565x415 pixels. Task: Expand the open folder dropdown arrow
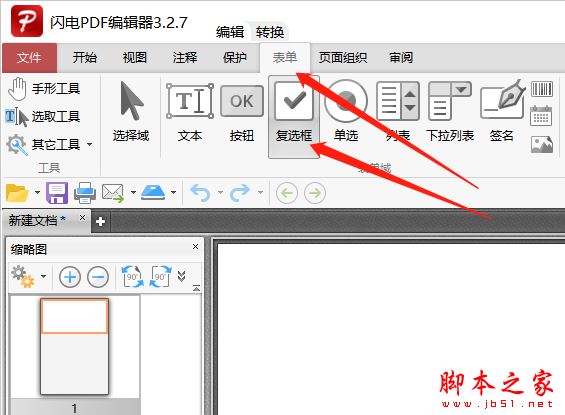pos(37,192)
